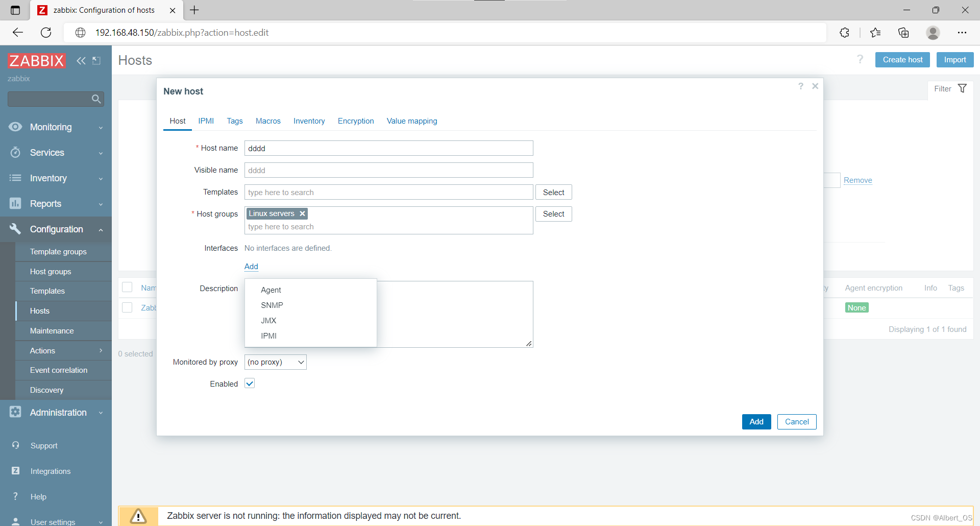Click the Configuration wrench icon

pyautogui.click(x=15, y=229)
